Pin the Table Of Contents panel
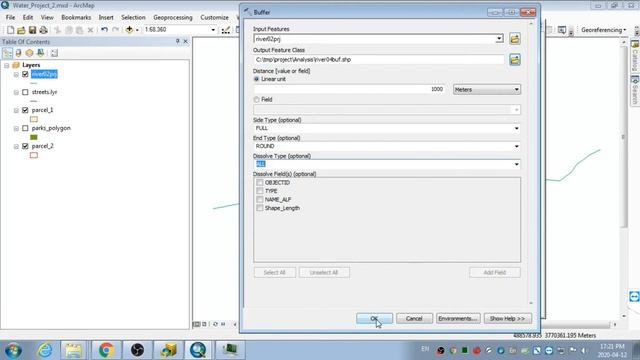This screenshot has height=360, width=640. click(x=178, y=41)
